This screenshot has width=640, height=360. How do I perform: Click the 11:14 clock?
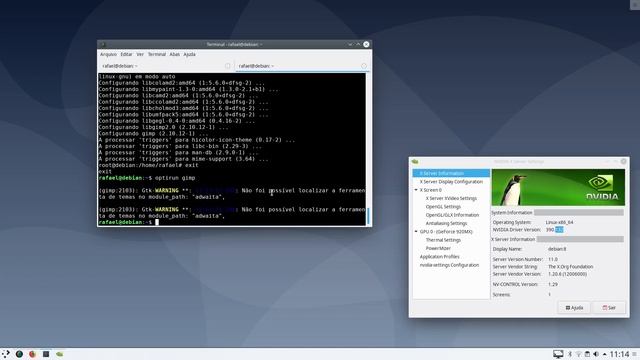[x=620, y=354]
